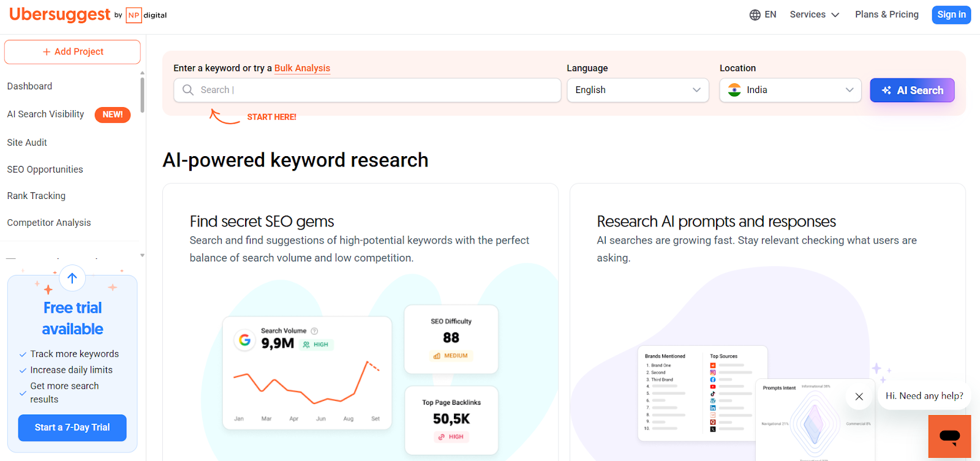This screenshot has height=461, width=980.
Task: Open the India location dropdown
Action: pyautogui.click(x=790, y=90)
